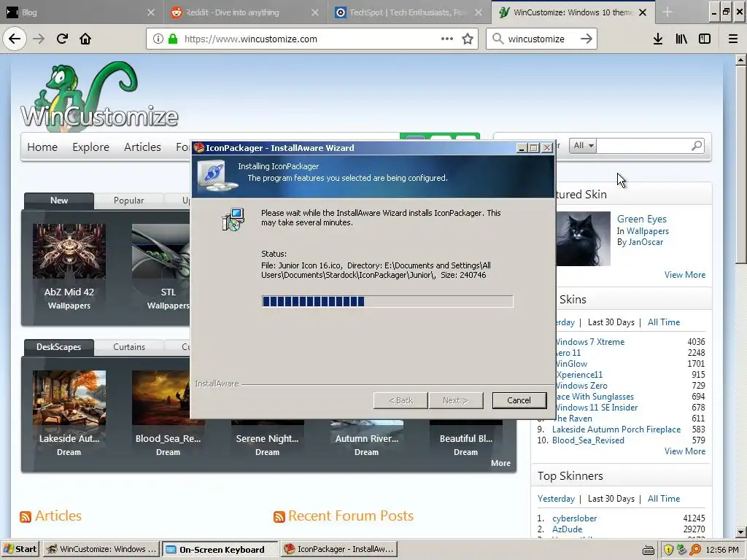Click the Windows Start button
The width and height of the screenshot is (747, 560).
click(x=20, y=549)
